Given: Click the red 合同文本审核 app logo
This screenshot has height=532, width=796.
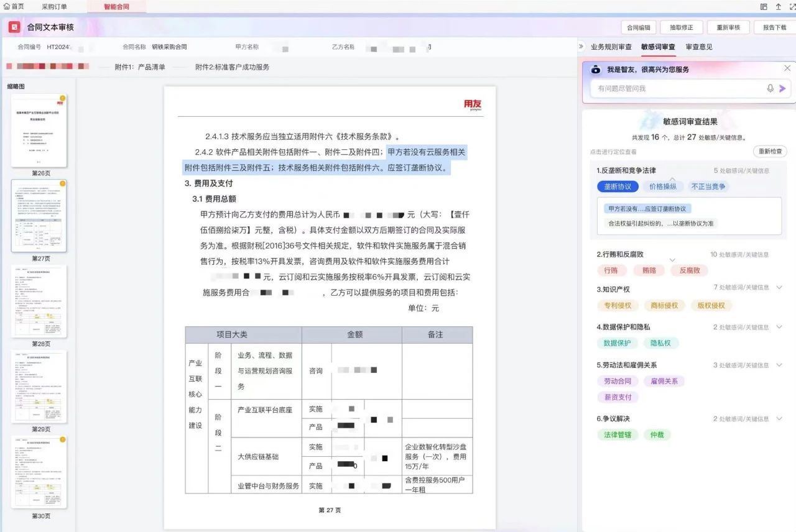Looking at the screenshot, I should [x=14, y=27].
